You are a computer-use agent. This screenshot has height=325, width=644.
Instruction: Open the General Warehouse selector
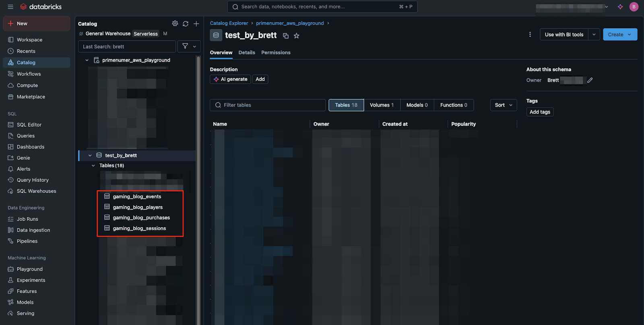point(123,34)
